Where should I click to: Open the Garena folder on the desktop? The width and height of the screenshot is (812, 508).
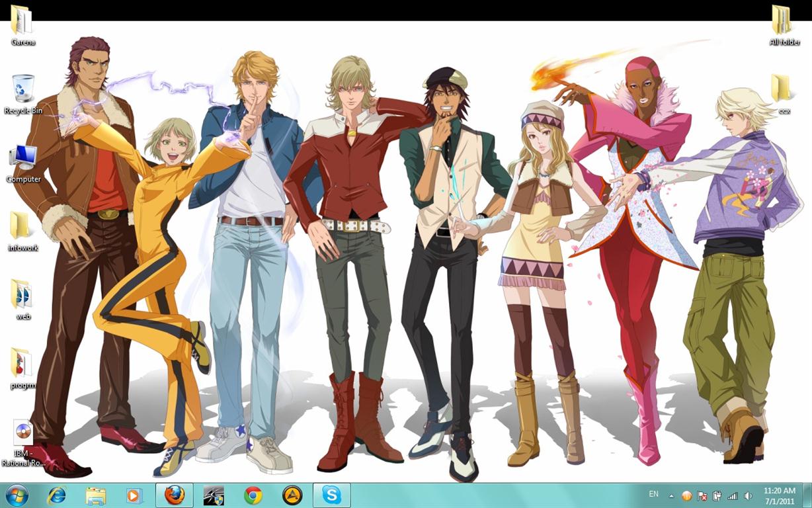pos(22,25)
